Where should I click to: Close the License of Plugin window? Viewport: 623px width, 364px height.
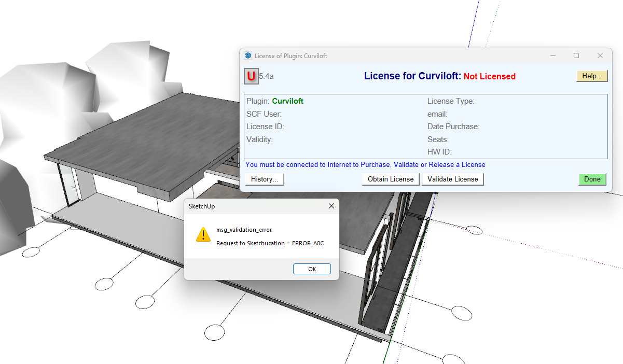click(x=600, y=56)
